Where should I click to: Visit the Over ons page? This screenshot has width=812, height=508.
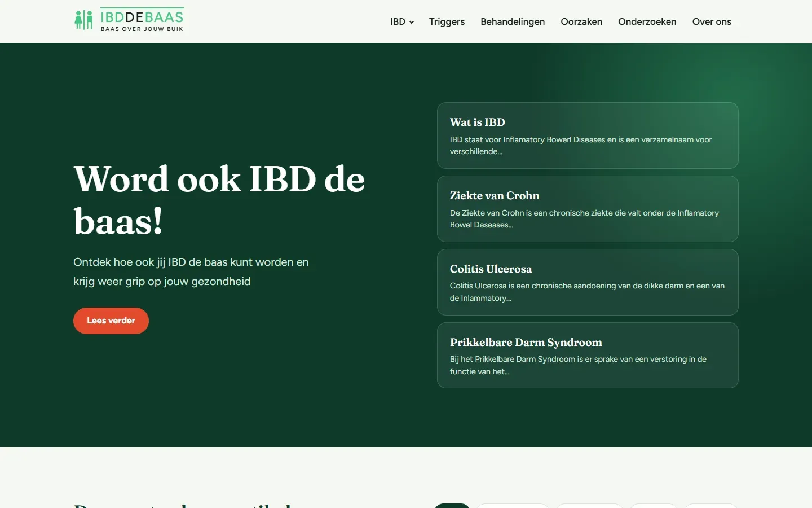pyautogui.click(x=712, y=21)
